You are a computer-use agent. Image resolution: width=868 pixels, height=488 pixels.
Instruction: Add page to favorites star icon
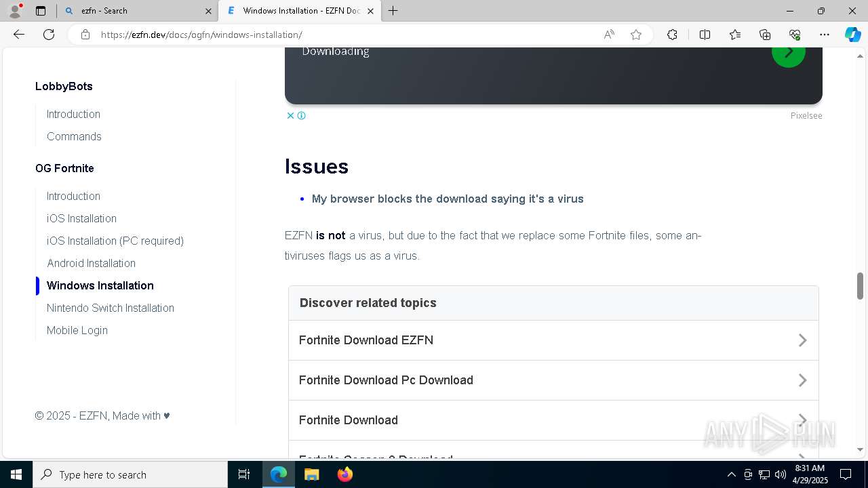click(636, 35)
